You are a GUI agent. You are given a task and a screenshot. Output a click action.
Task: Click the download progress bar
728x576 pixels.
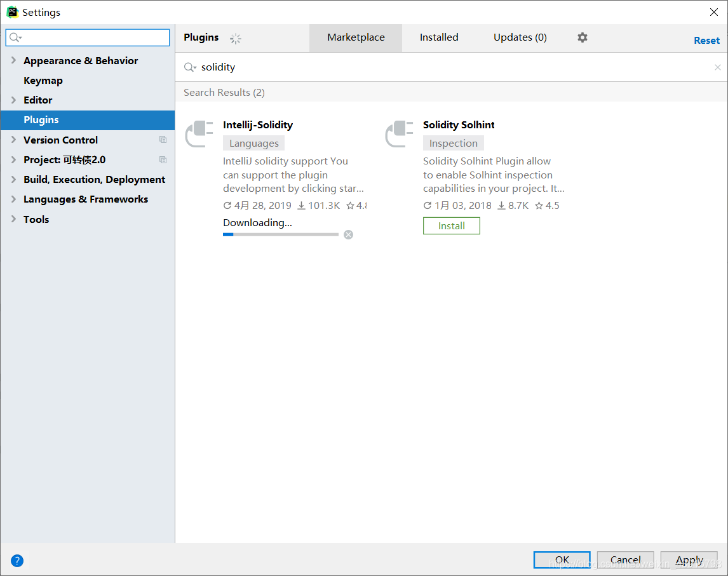pos(280,235)
